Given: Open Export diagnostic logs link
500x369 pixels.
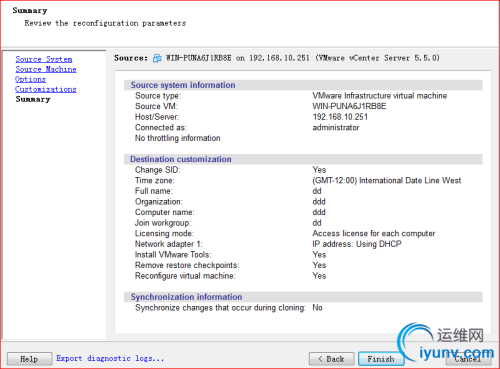Looking at the screenshot, I should [x=110, y=358].
